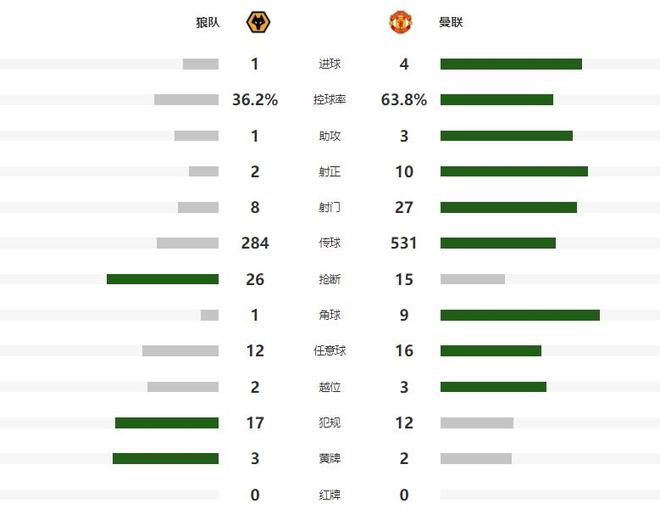Click the 越位 stat label
Viewport: 660px width, 515px height.
(x=330, y=387)
